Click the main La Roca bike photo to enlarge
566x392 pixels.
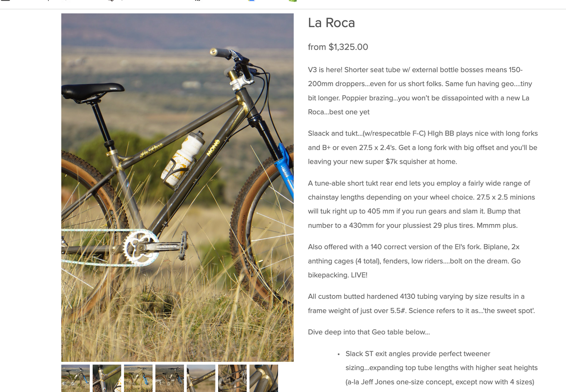point(177,188)
